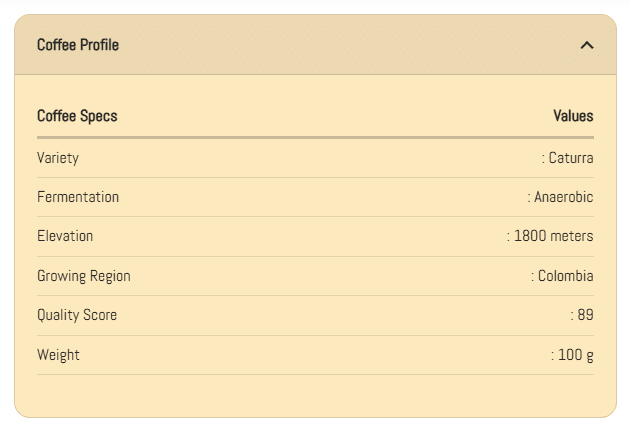Click the Colombia value

tap(565, 276)
